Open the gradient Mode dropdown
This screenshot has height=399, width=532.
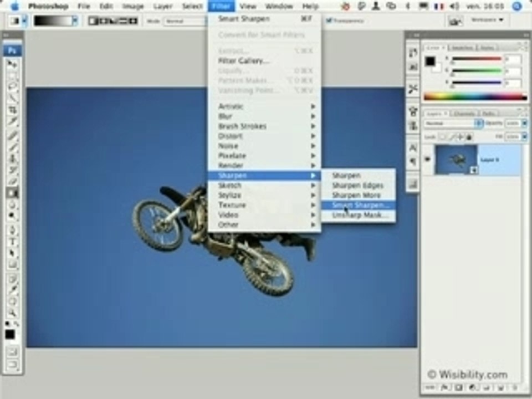click(x=185, y=21)
